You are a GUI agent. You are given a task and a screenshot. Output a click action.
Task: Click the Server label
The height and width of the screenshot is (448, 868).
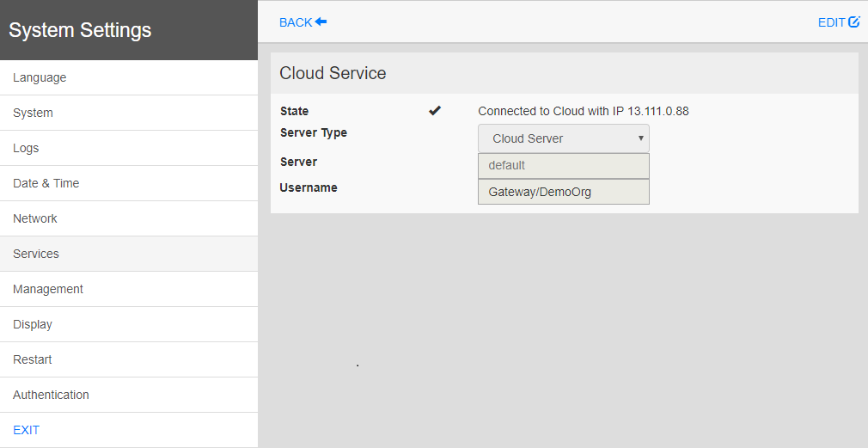click(x=298, y=163)
